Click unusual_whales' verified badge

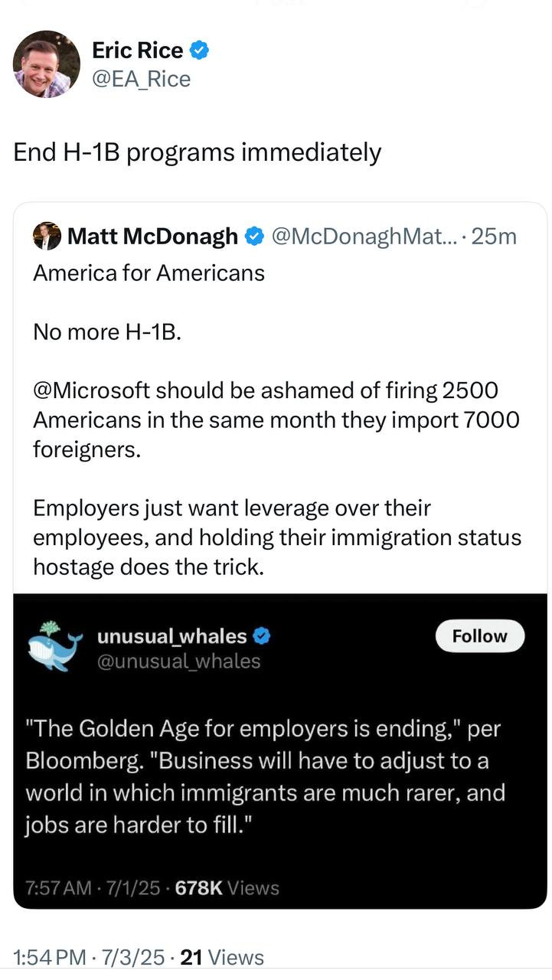click(263, 636)
